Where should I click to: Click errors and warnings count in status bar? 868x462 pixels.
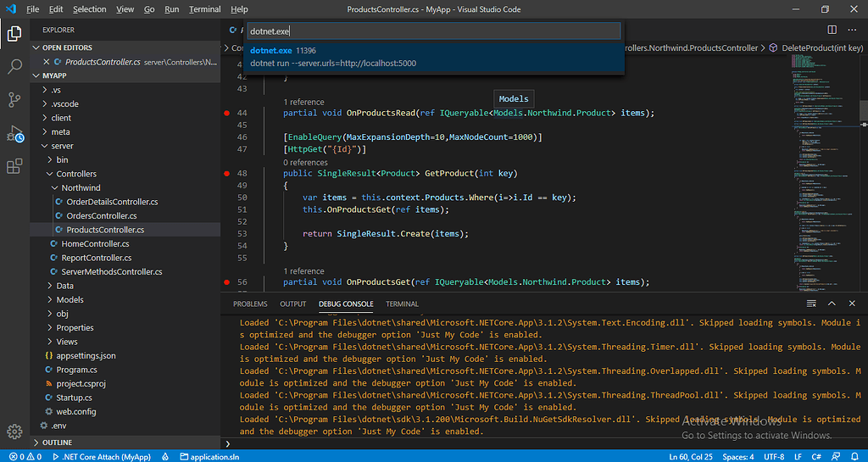tap(25, 457)
